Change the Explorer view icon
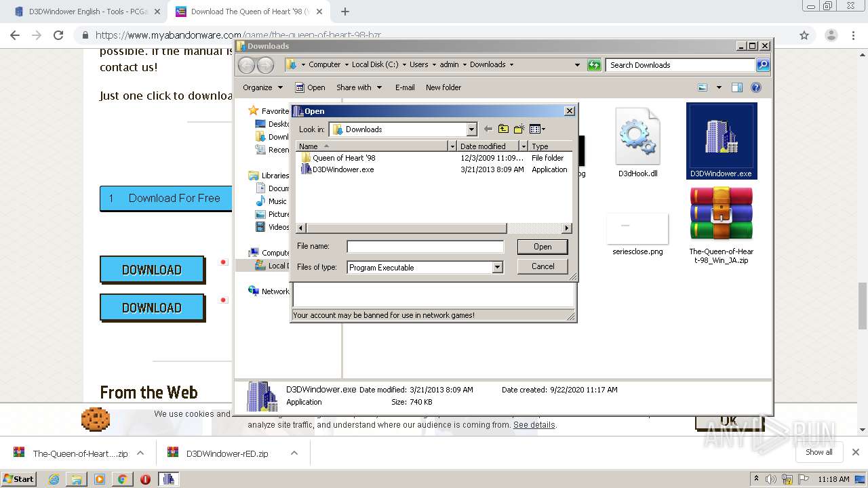Screen dimensions: 868x488 pyautogui.click(x=703, y=87)
